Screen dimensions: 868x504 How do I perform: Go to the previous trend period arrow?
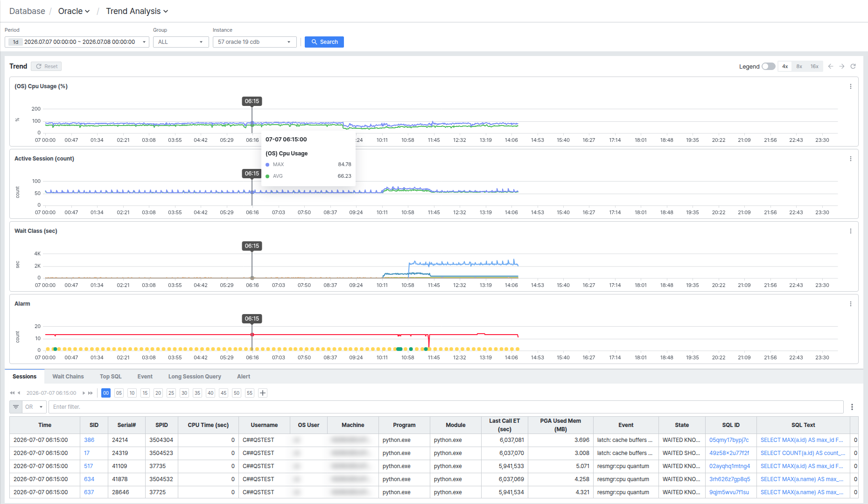(x=831, y=66)
